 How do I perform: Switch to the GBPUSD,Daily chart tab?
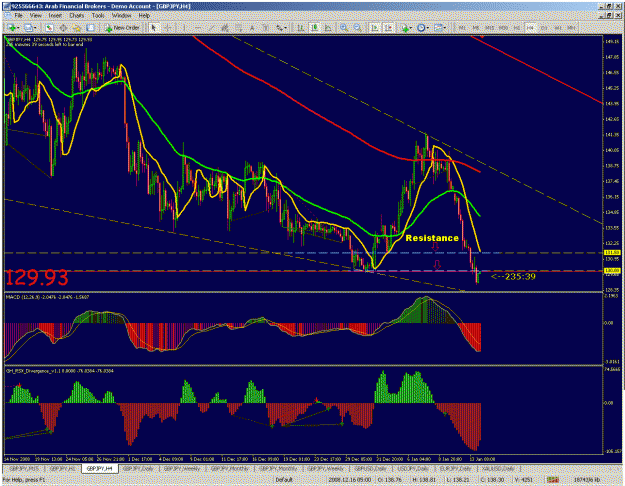(370, 468)
